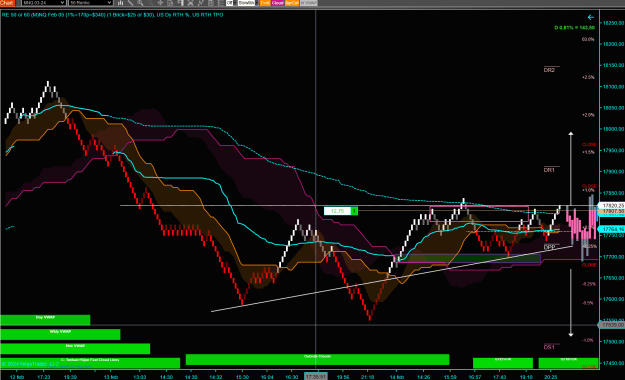Click the DR1 level label
The height and width of the screenshot is (380, 625).
click(x=549, y=170)
